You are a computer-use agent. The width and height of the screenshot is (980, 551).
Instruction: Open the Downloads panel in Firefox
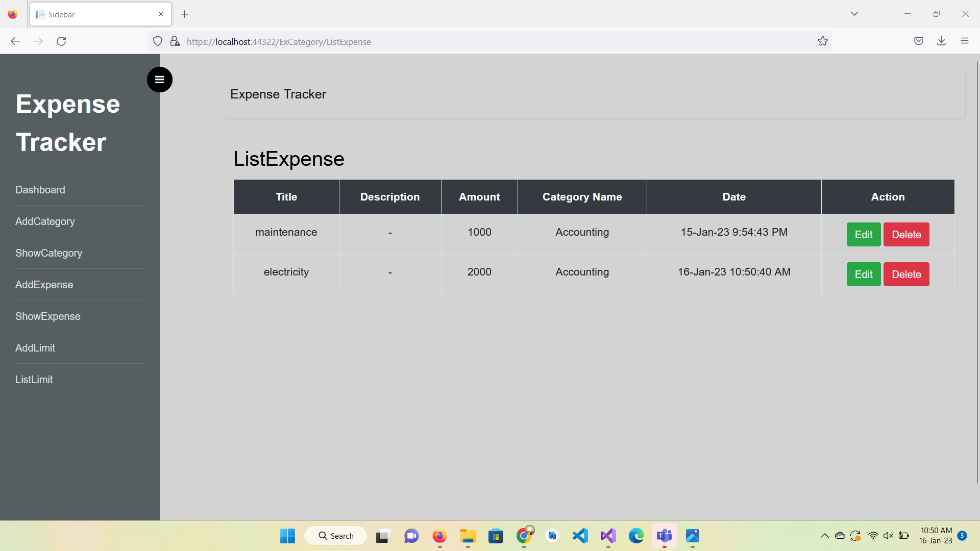click(x=942, y=41)
